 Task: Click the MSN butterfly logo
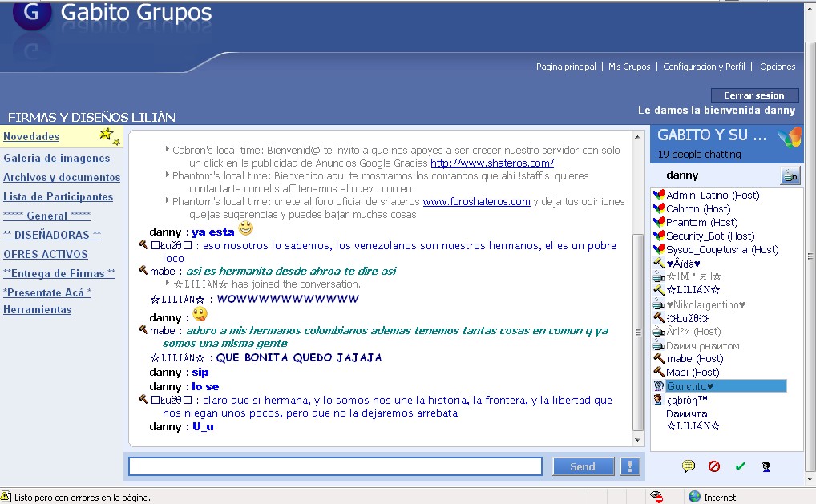pyautogui.click(x=790, y=139)
